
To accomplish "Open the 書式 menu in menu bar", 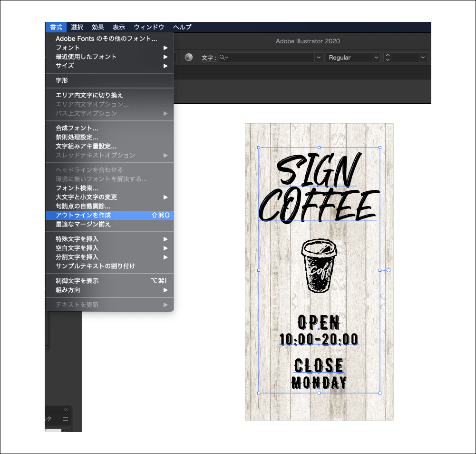I will click(x=56, y=27).
